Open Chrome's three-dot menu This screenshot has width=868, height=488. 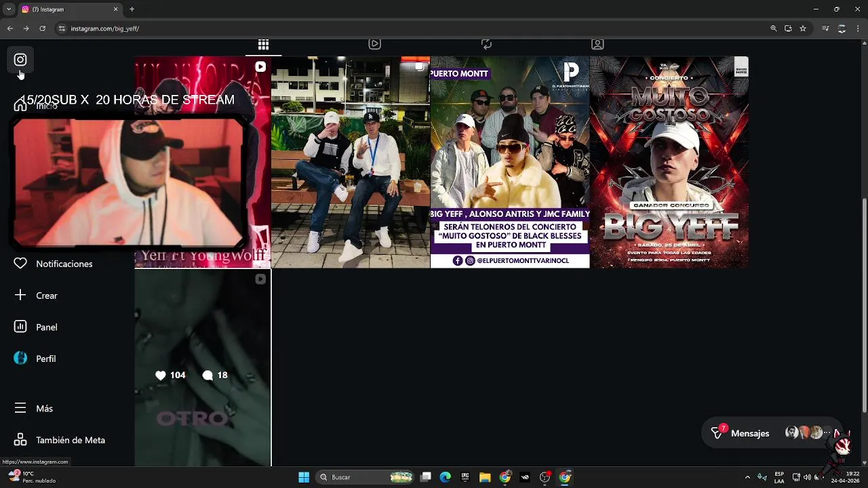coord(858,28)
